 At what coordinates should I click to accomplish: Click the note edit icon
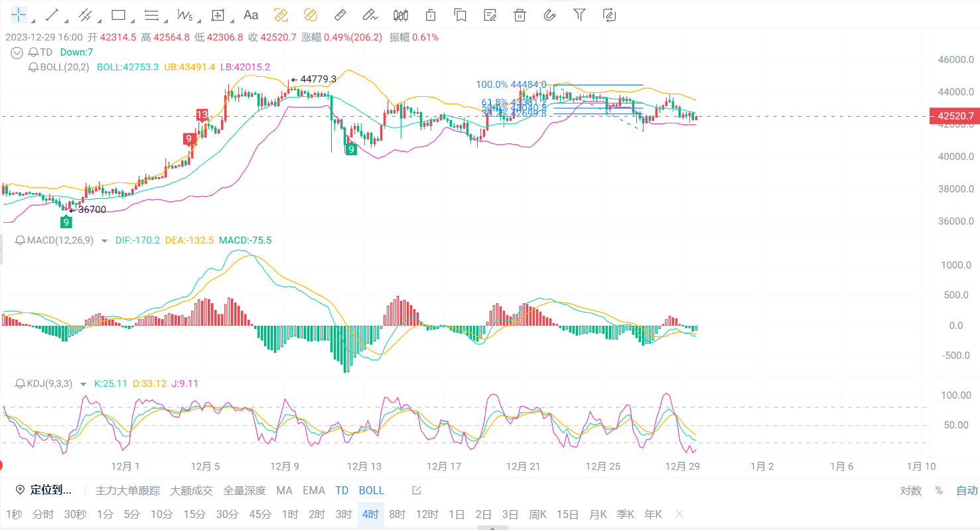490,14
